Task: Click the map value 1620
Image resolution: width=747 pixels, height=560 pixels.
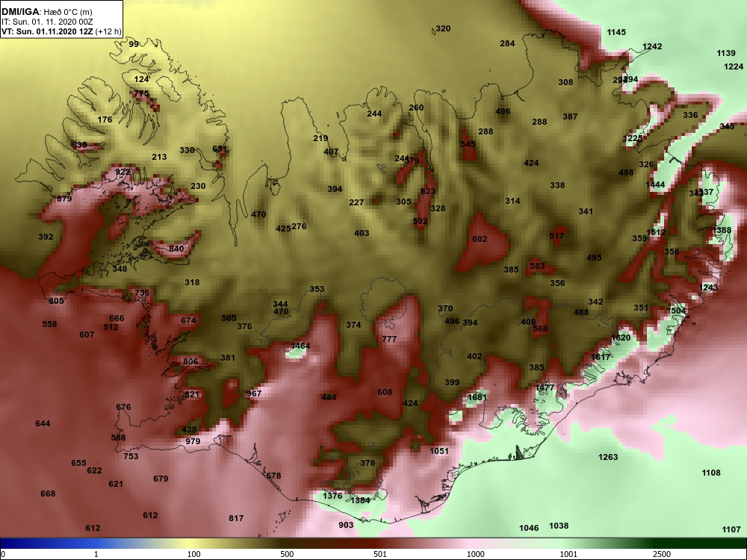Action: 621,337
